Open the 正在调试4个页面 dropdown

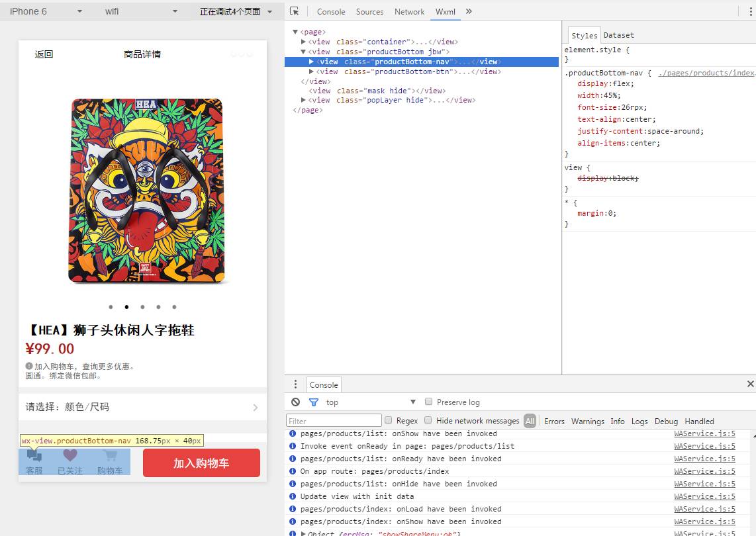[x=236, y=11]
